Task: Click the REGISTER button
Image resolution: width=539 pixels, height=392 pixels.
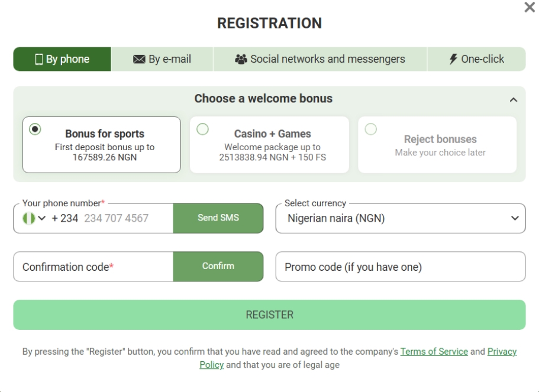Action: coord(269,315)
